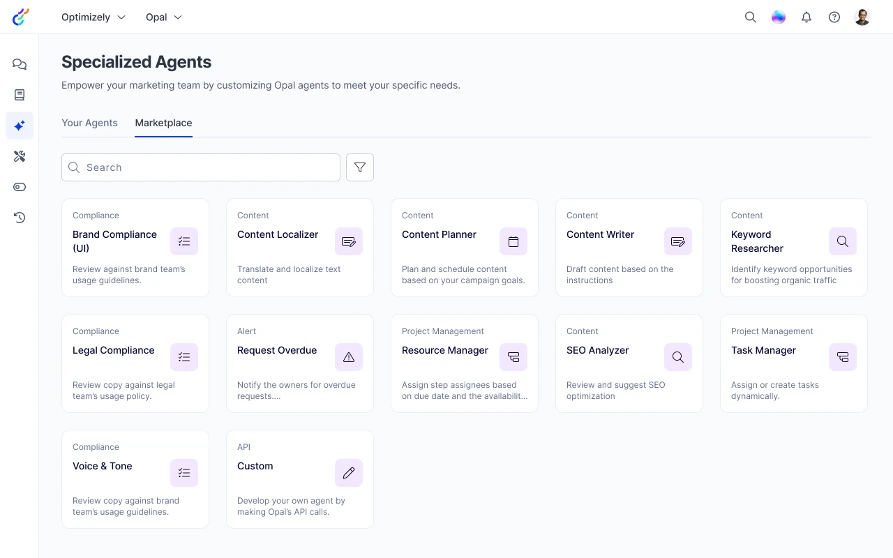Screen dimensions: 893x558
Task: Open the colorful Opal orb icon
Action: [779, 17]
